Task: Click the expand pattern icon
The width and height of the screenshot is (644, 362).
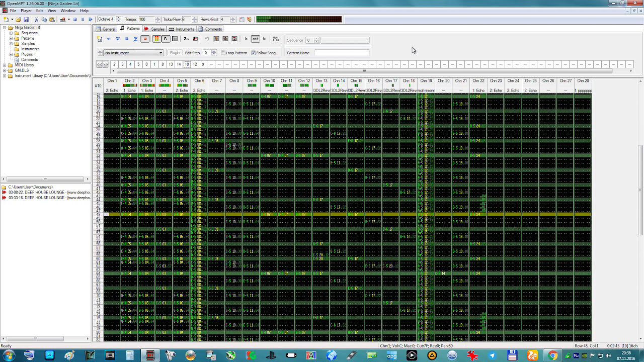Action: click(225, 39)
